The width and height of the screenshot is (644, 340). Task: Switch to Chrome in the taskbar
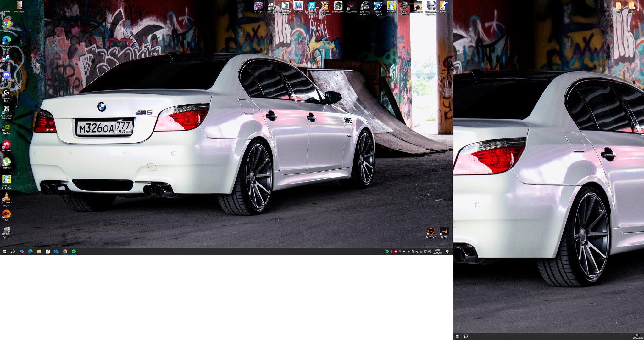(x=65, y=252)
